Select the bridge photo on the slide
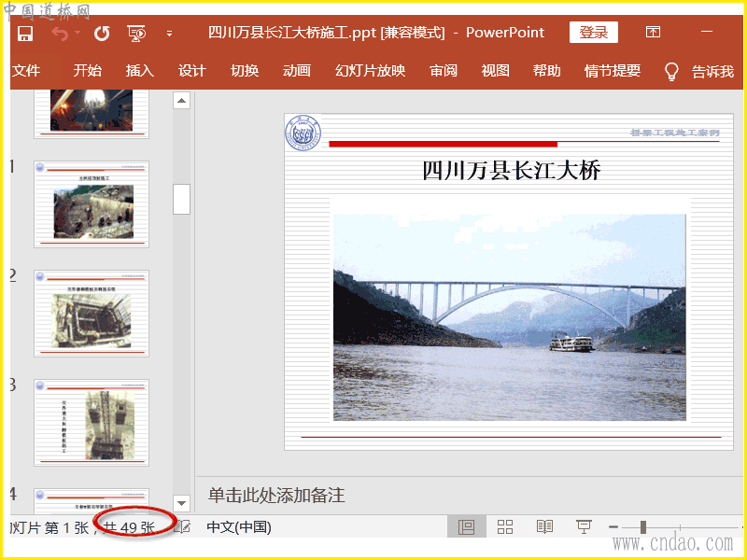 point(509,317)
